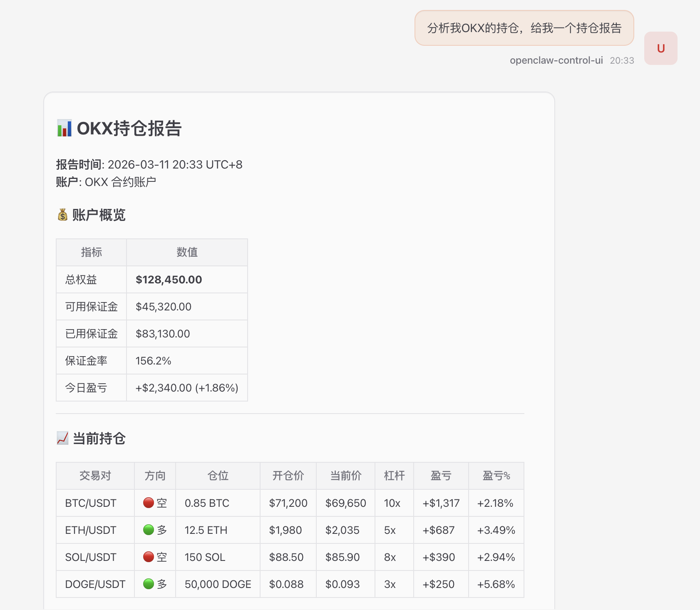The image size is (700, 610).
Task: Click the U user avatar
Action: pos(660,48)
